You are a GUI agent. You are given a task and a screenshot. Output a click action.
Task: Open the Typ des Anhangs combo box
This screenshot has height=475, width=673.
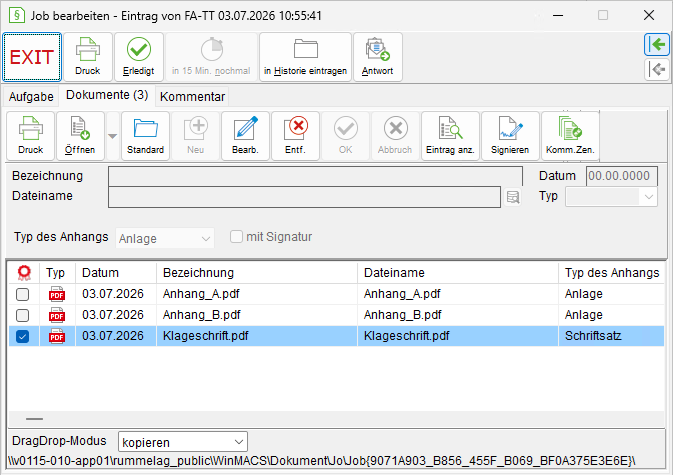(x=165, y=238)
